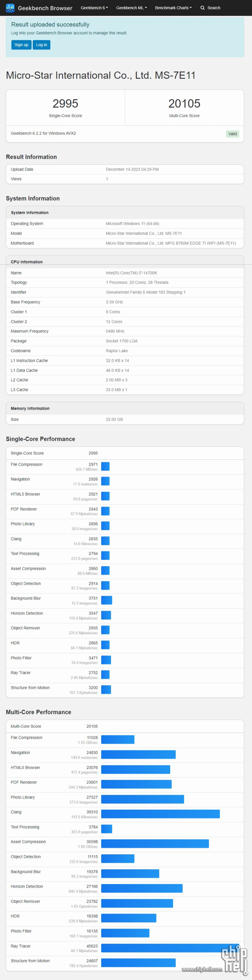Click the multi-core Photo Library score 27527
This screenshot has height=980, width=252.
pos(92,798)
